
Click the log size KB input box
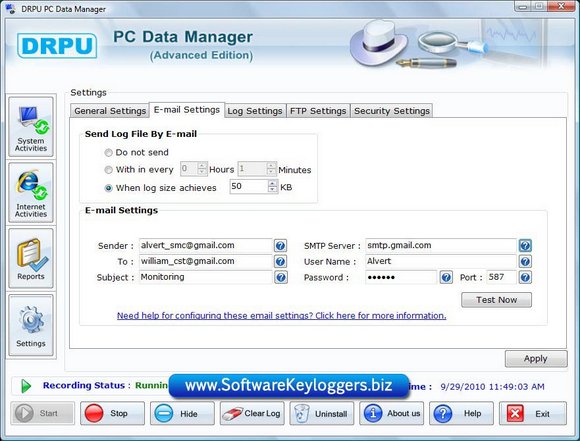(249, 186)
